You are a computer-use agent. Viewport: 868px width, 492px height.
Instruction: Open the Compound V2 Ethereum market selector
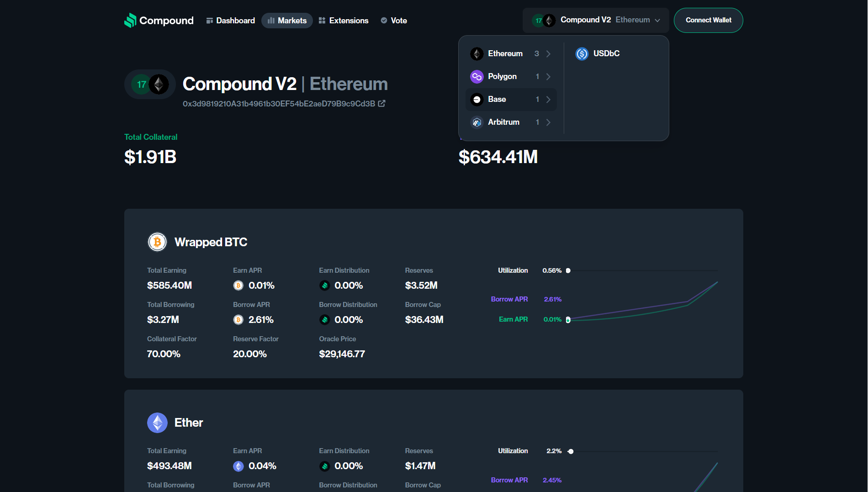596,20
